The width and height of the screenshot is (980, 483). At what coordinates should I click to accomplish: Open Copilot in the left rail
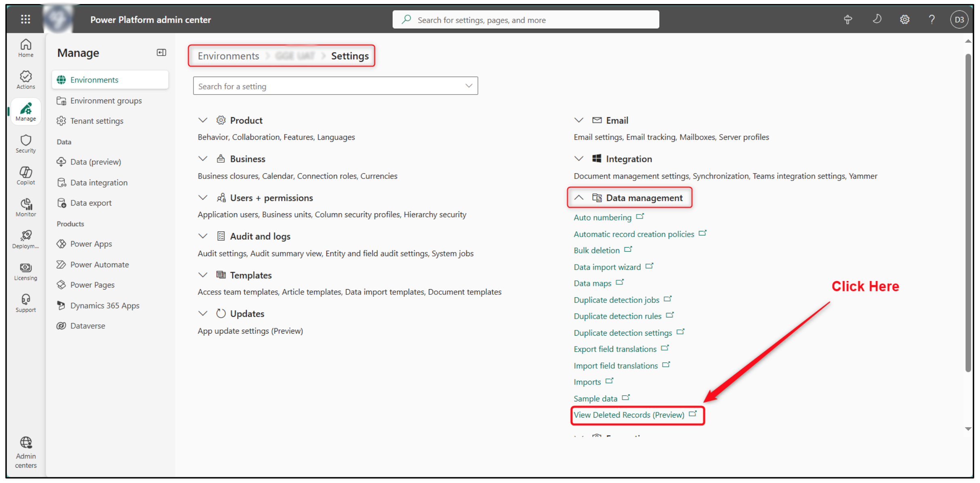25,175
